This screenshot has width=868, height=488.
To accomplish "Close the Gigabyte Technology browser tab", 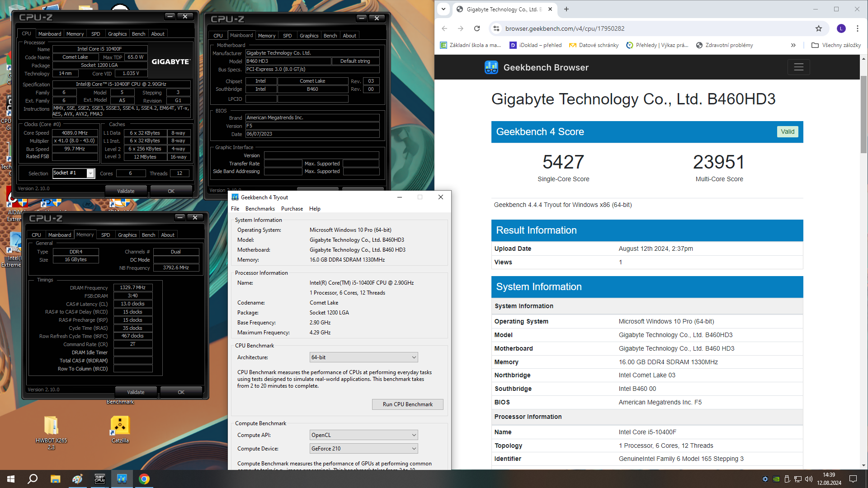I will [x=550, y=9].
